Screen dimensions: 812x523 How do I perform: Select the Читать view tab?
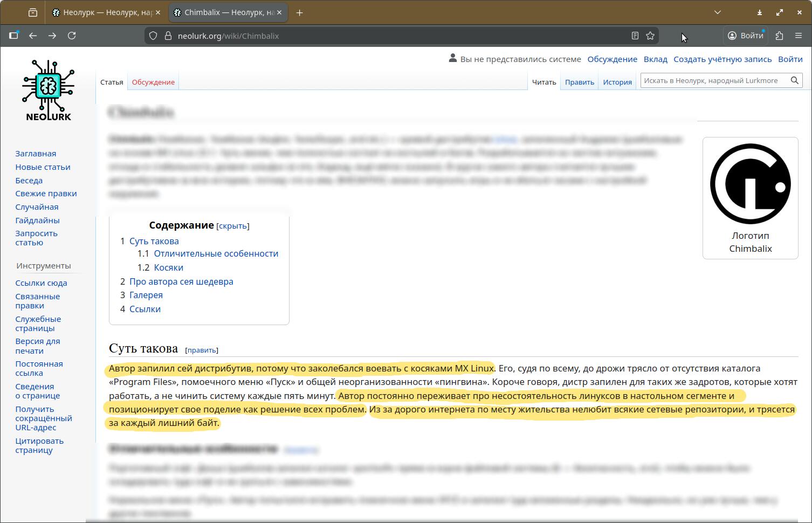click(544, 82)
